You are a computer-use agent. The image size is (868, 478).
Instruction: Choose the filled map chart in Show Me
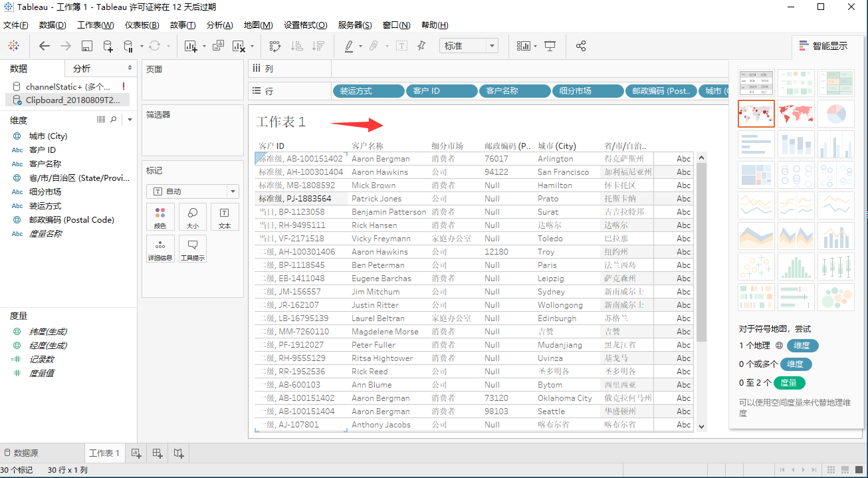pyautogui.click(x=796, y=114)
